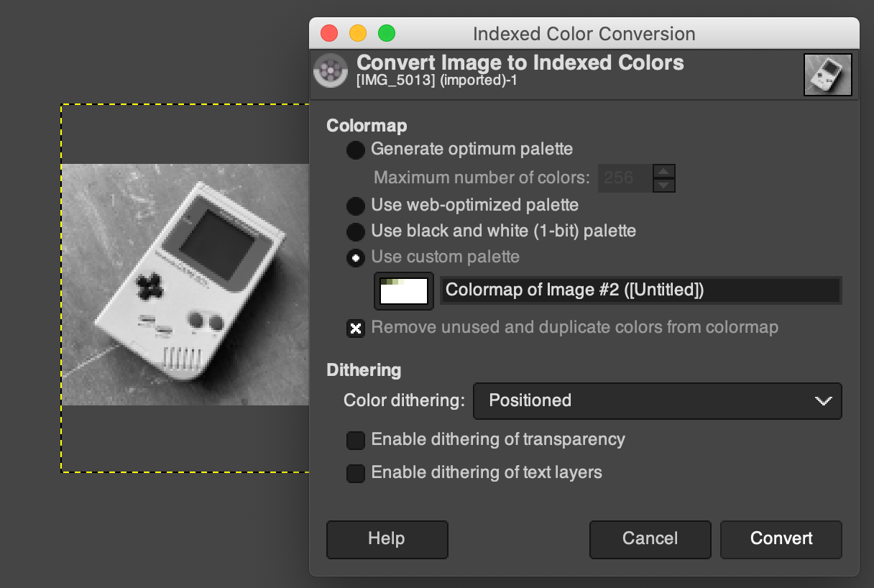This screenshot has height=588, width=874.
Task: Click the 'Maximum number of colors:' label
Action: tap(482, 178)
